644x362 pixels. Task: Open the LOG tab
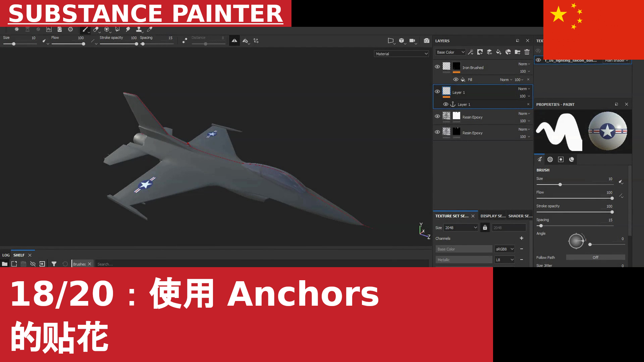tap(6, 255)
